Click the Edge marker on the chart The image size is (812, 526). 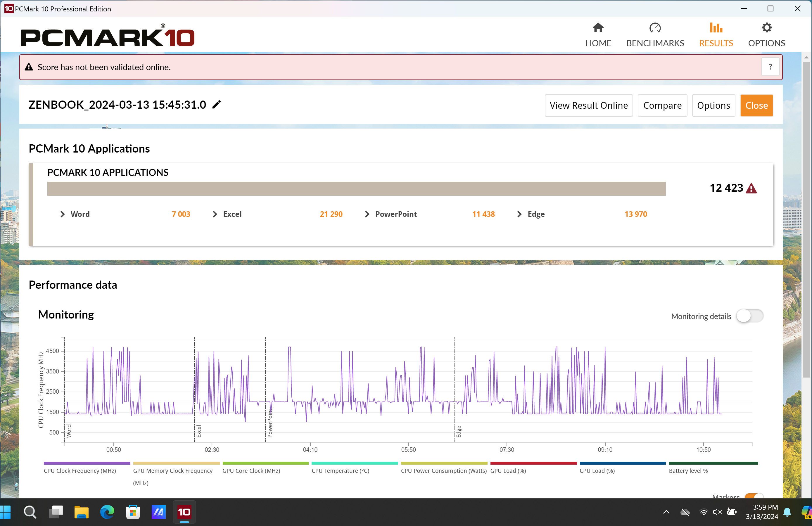tap(459, 432)
